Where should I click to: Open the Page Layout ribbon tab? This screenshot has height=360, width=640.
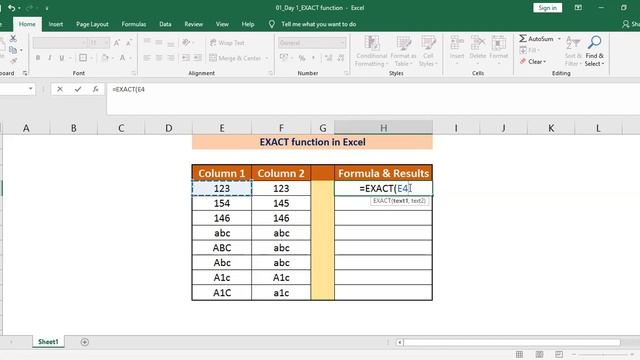92,24
